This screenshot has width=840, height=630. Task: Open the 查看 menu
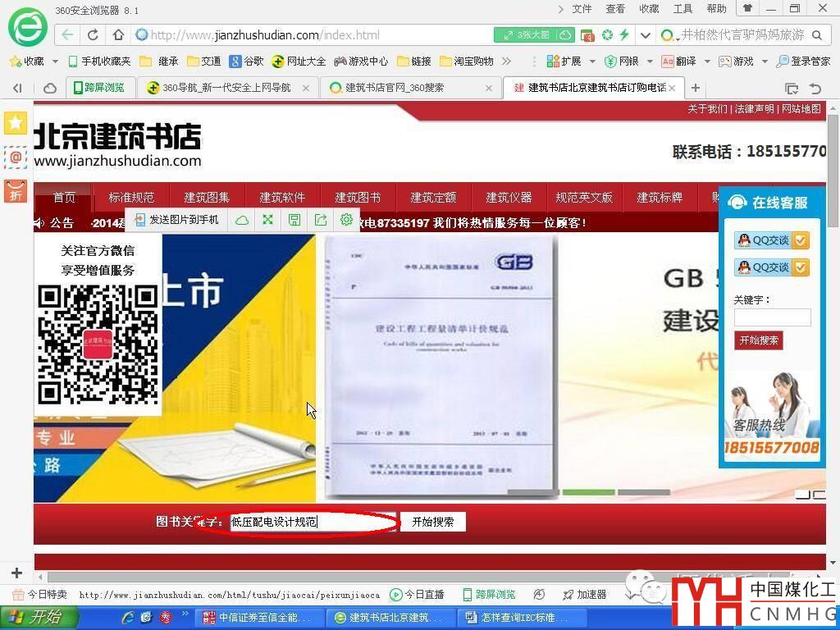click(x=615, y=8)
